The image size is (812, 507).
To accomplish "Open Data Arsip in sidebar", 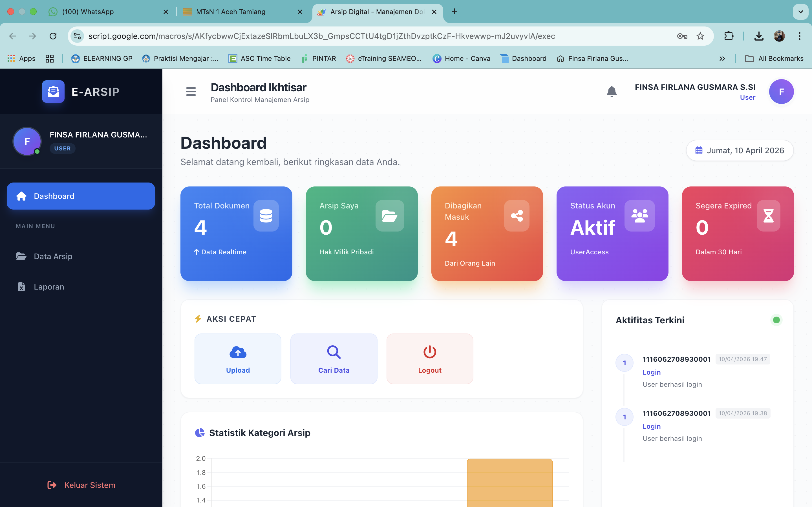I will click(x=53, y=256).
